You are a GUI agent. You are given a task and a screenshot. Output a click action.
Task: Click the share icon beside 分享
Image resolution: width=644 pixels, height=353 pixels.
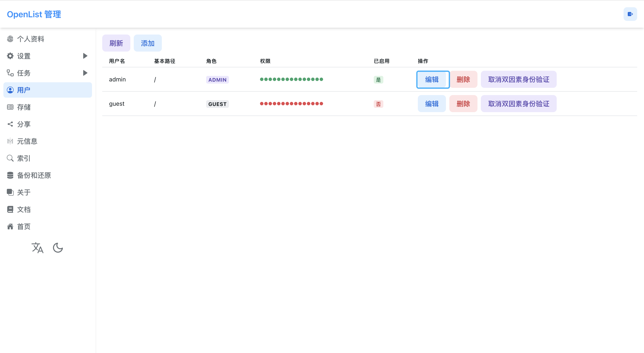point(10,124)
